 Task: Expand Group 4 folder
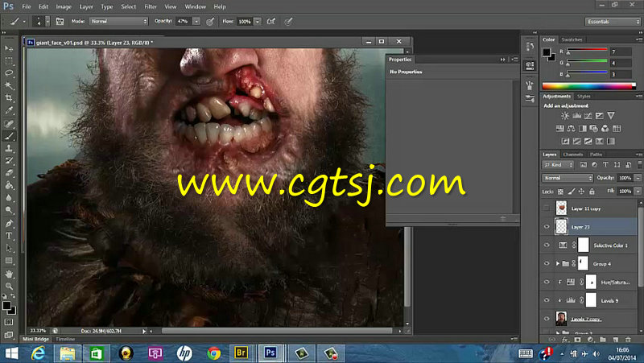[557, 264]
